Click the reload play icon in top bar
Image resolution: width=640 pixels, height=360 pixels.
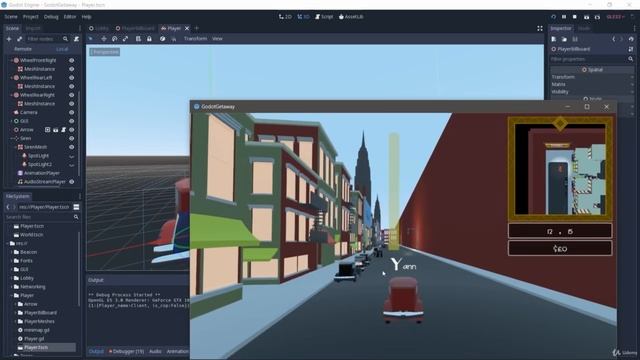pyautogui.click(x=553, y=17)
